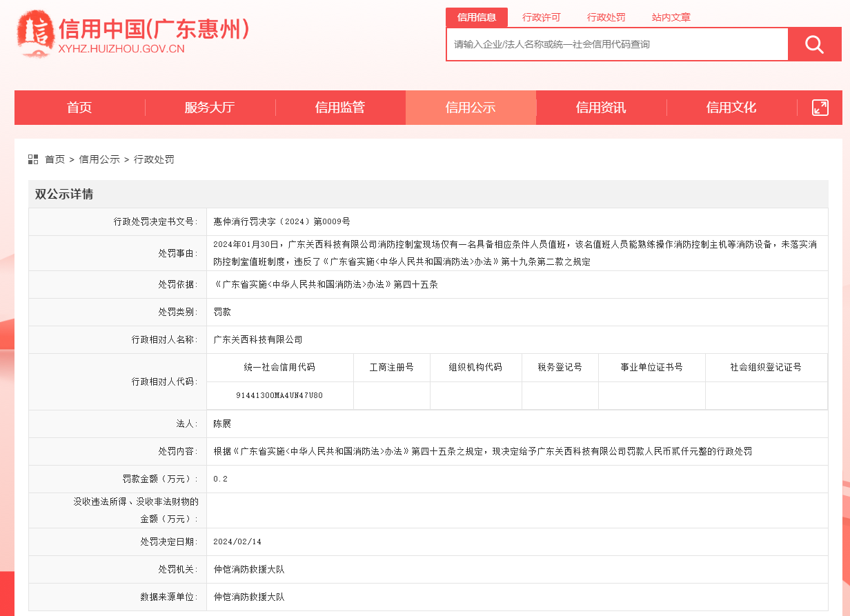Screen dimensions: 850x616
Task: Click the red search magnifier button
Action: point(815,45)
